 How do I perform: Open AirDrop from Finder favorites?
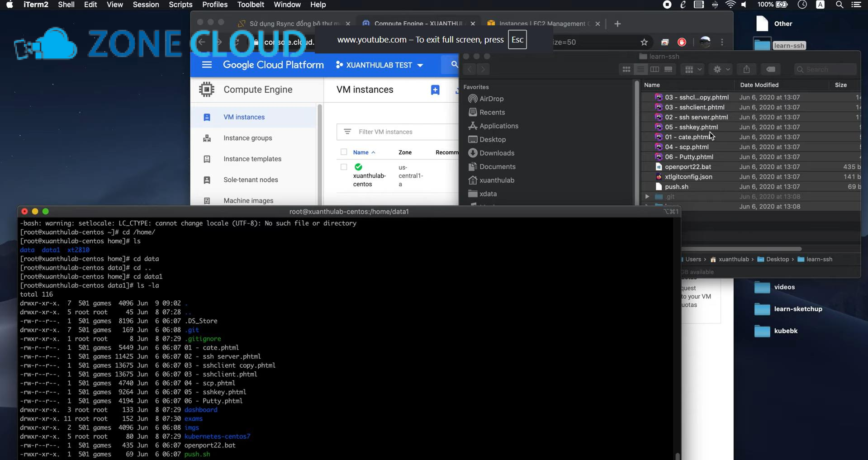491,99
